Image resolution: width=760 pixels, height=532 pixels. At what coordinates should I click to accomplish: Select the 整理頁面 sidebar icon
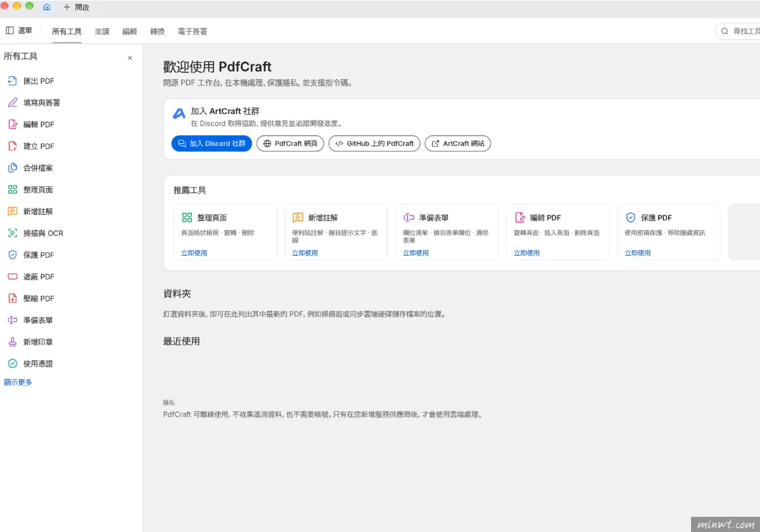pyautogui.click(x=12, y=189)
